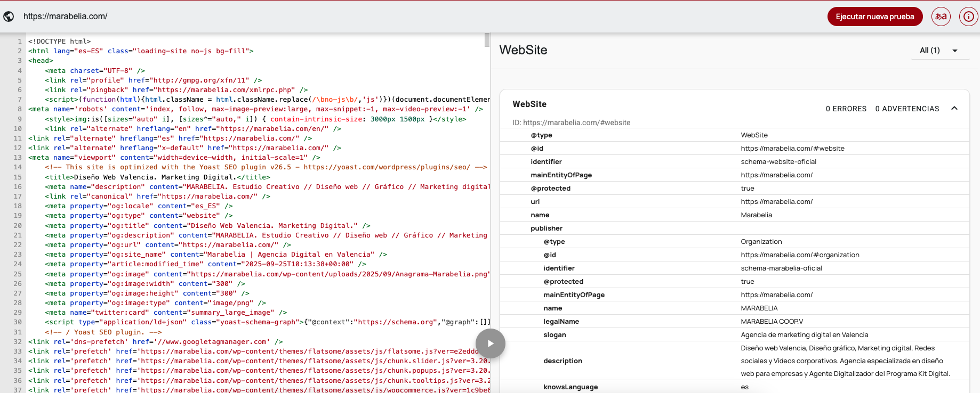
Task: Open the language selector icon
Action: pos(941,17)
